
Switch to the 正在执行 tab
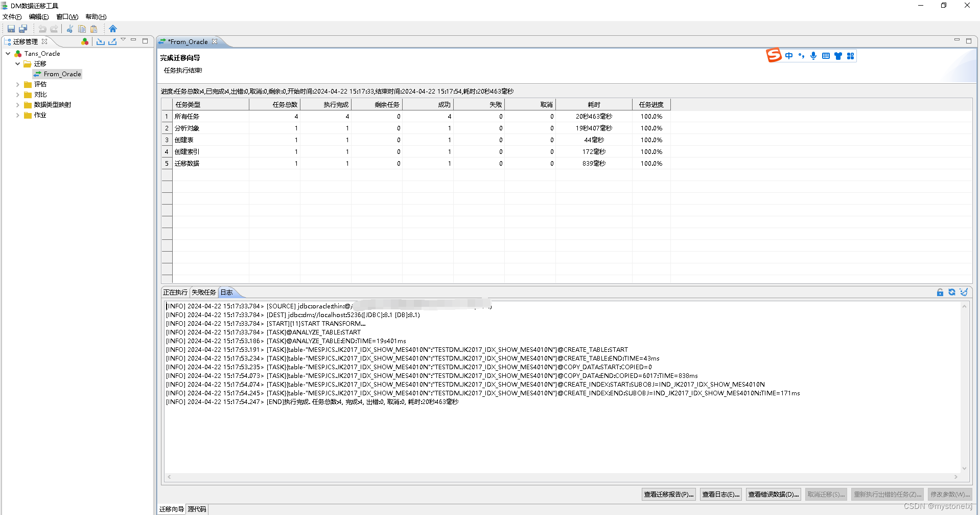click(x=175, y=293)
